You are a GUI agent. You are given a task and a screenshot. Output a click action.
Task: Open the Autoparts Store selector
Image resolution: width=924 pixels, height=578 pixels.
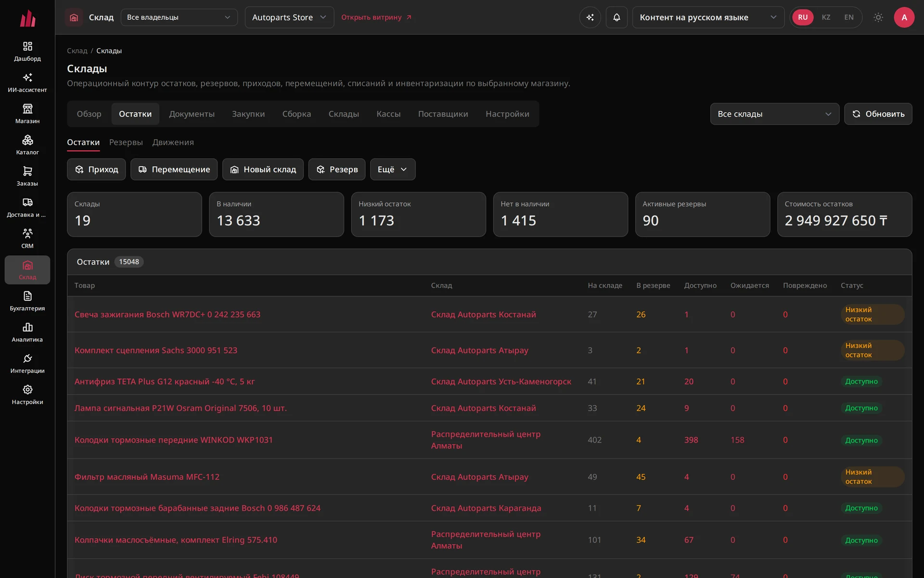(289, 17)
